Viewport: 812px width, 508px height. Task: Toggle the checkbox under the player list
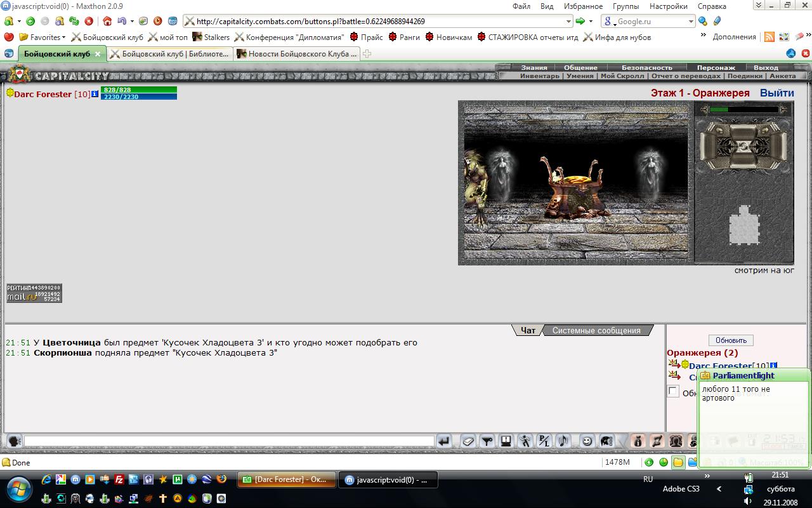673,391
